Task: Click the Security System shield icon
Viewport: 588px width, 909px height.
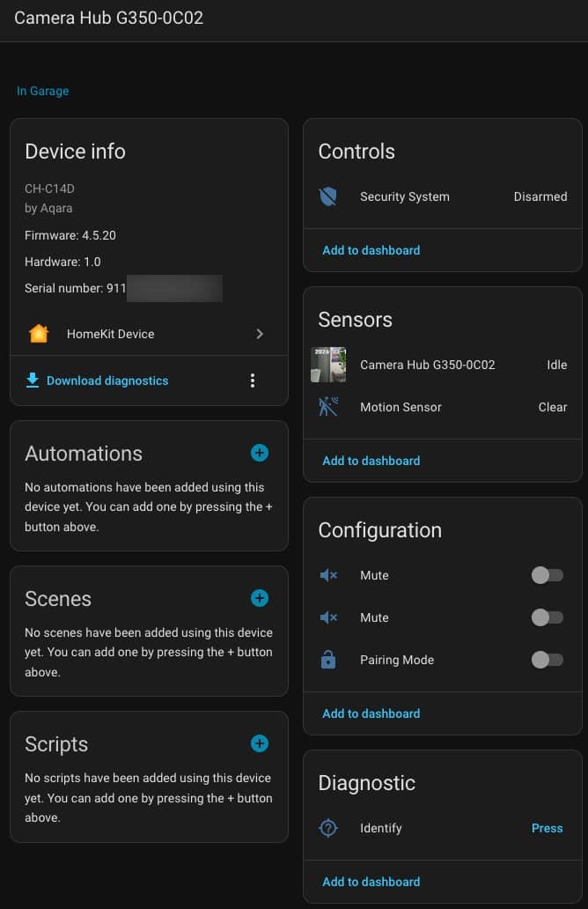Action: click(x=328, y=196)
